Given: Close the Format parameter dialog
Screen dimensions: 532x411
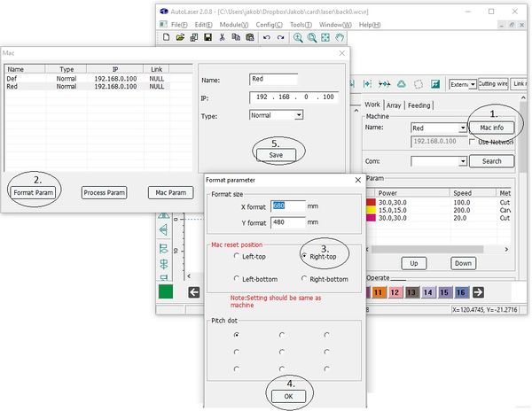Looking at the screenshot, I should coord(358,180).
